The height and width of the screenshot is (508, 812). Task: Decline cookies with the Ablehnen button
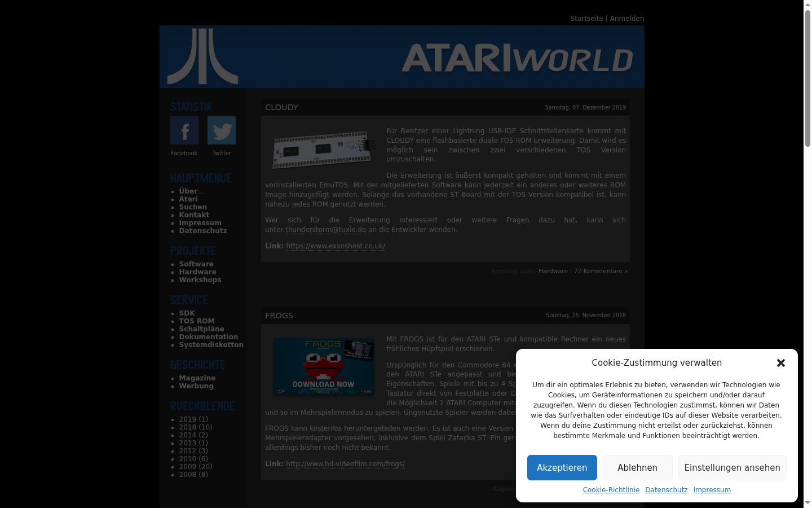(637, 467)
